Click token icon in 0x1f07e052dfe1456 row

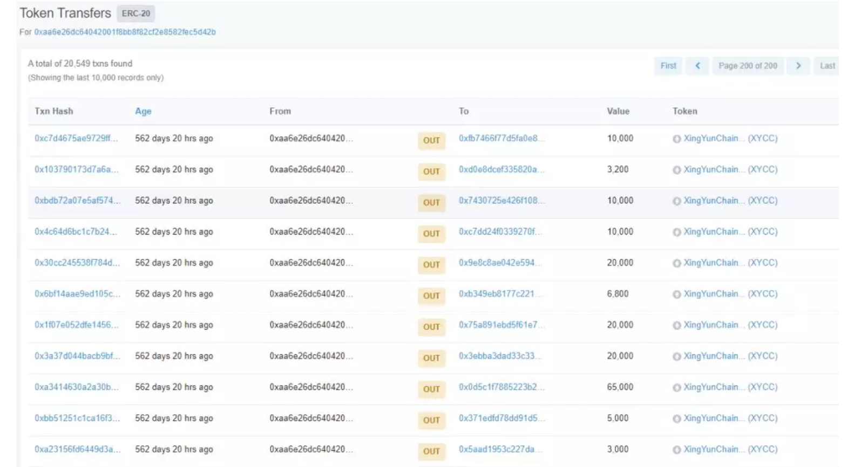676,326
